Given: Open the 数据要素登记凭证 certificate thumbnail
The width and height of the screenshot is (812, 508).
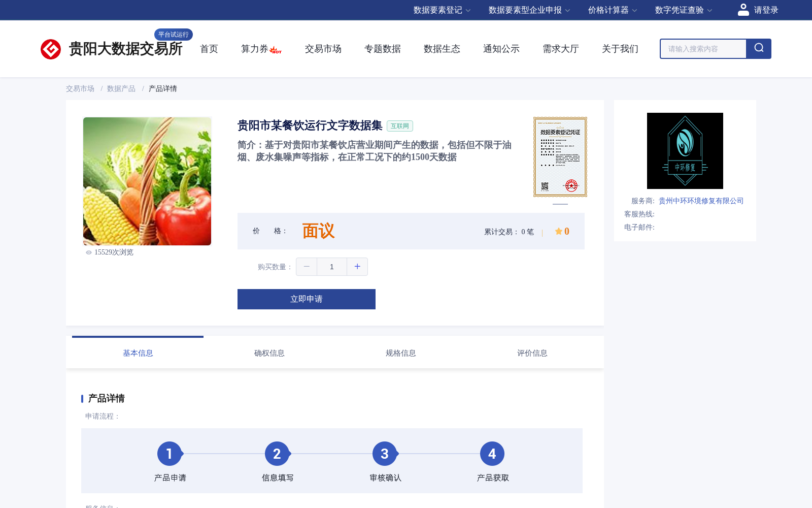Looking at the screenshot, I should 560,157.
